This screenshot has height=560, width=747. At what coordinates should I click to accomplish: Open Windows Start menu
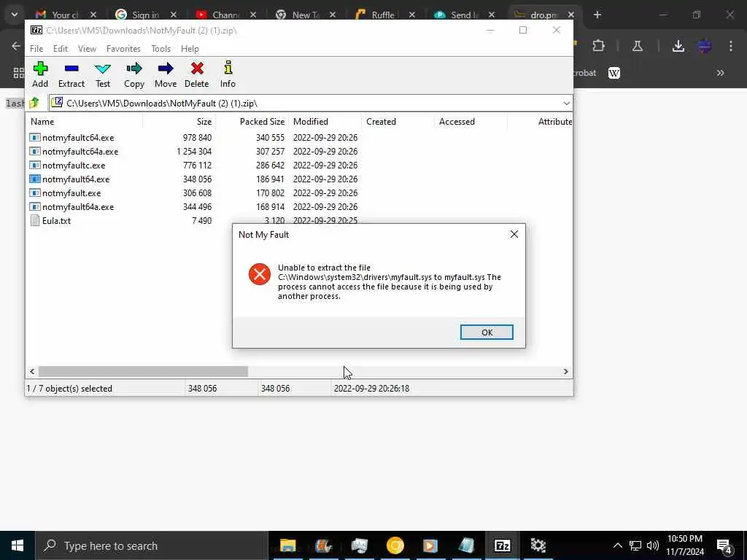pos(18,545)
